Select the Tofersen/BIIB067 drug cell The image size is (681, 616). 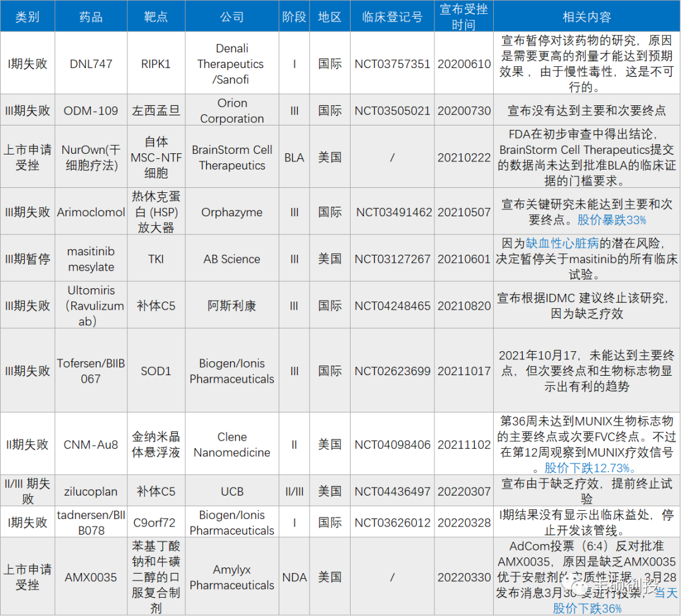91,371
